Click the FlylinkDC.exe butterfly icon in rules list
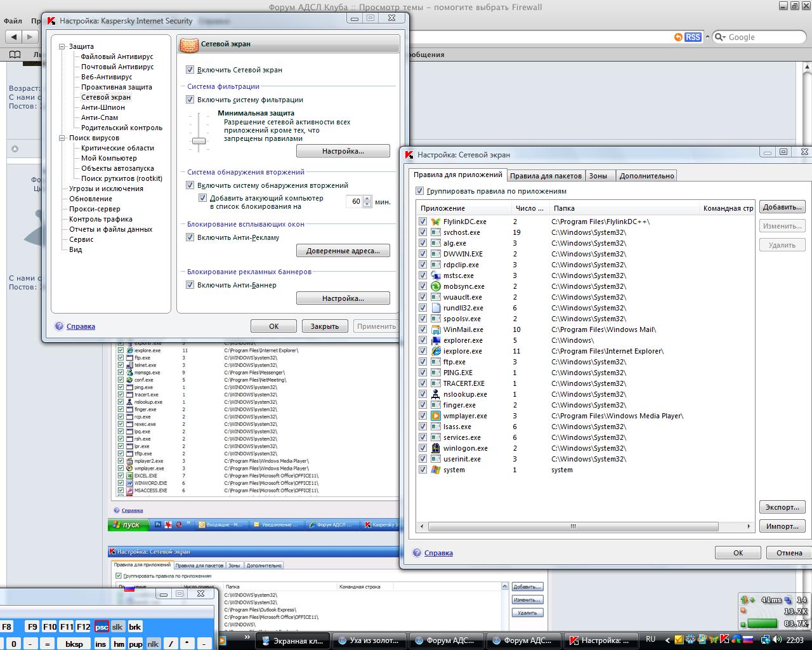Screen dimensions: 812x650 click(436, 222)
